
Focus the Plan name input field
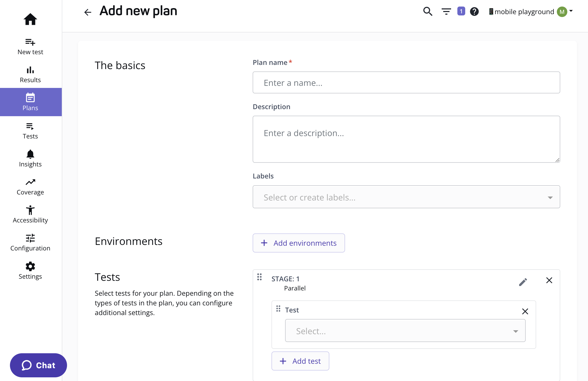406,82
